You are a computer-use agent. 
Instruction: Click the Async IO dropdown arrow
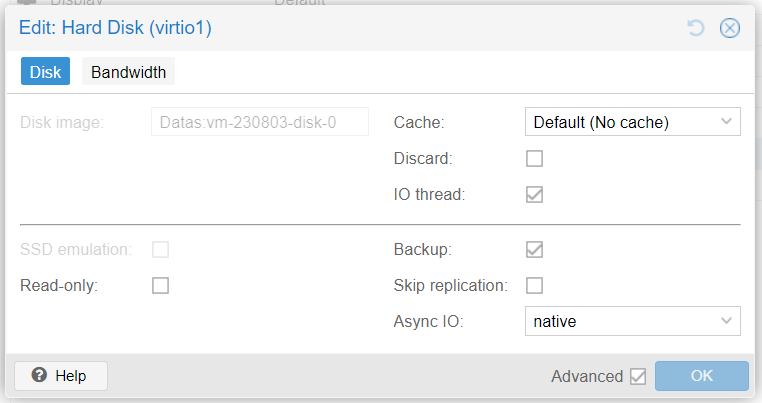pos(727,321)
